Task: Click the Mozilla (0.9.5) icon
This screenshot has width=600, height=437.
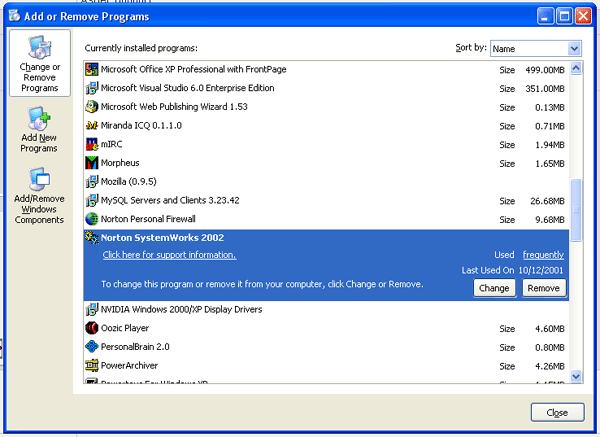Action: point(91,182)
